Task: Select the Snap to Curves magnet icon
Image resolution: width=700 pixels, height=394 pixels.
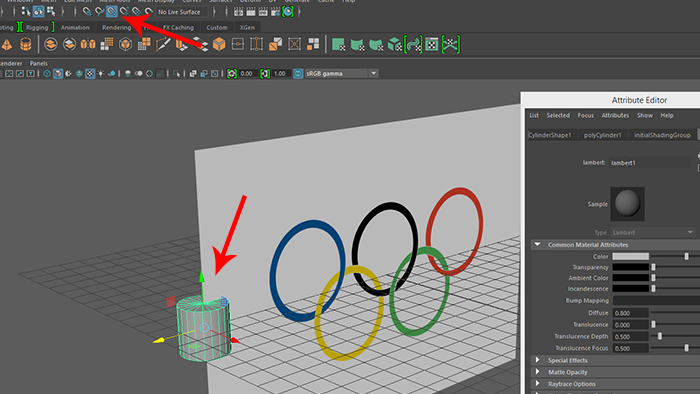Action: pyautogui.click(x=99, y=12)
